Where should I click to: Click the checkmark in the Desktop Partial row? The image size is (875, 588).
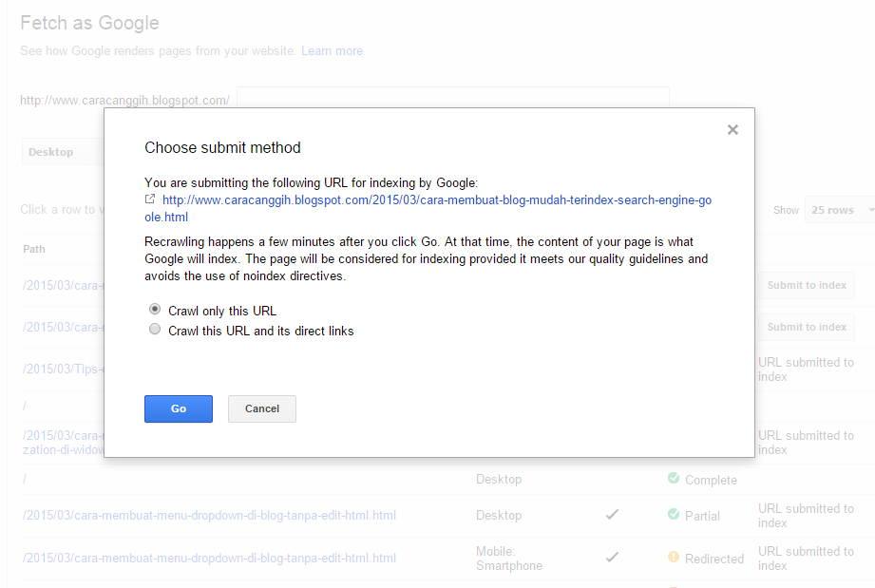612,516
